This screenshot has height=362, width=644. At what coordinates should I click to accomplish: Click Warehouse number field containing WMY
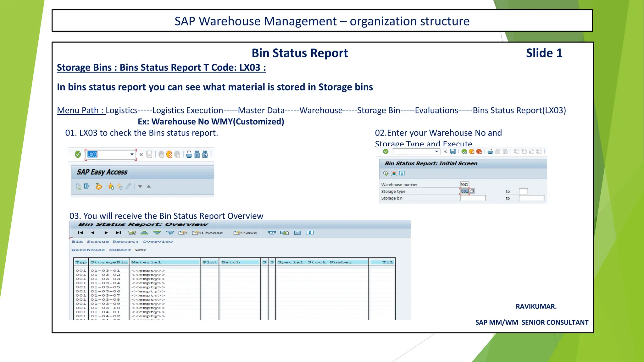pyautogui.click(x=464, y=184)
